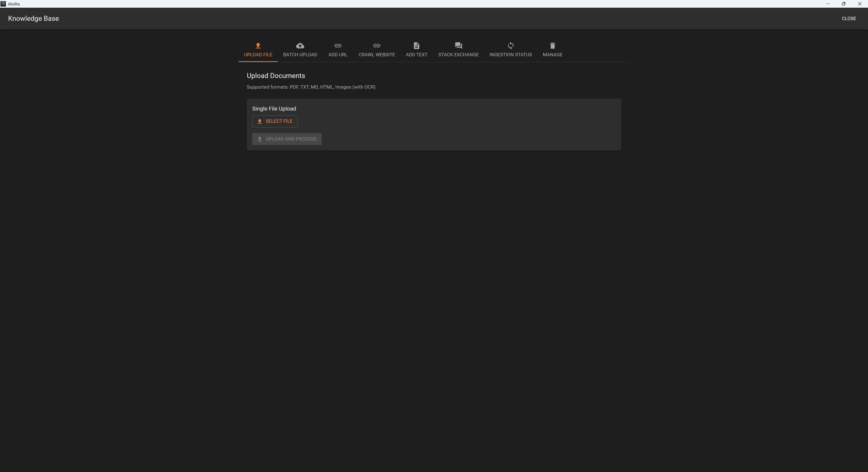Click the chat bubbles icon for Stack Exchange
The image size is (868, 472).
458,45
